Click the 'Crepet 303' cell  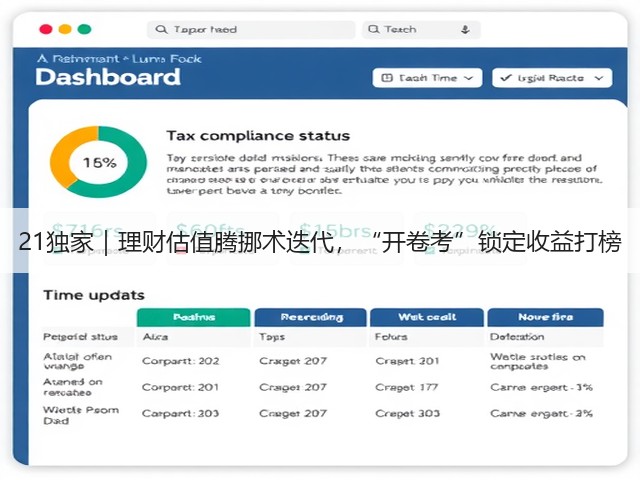pyautogui.click(x=407, y=413)
